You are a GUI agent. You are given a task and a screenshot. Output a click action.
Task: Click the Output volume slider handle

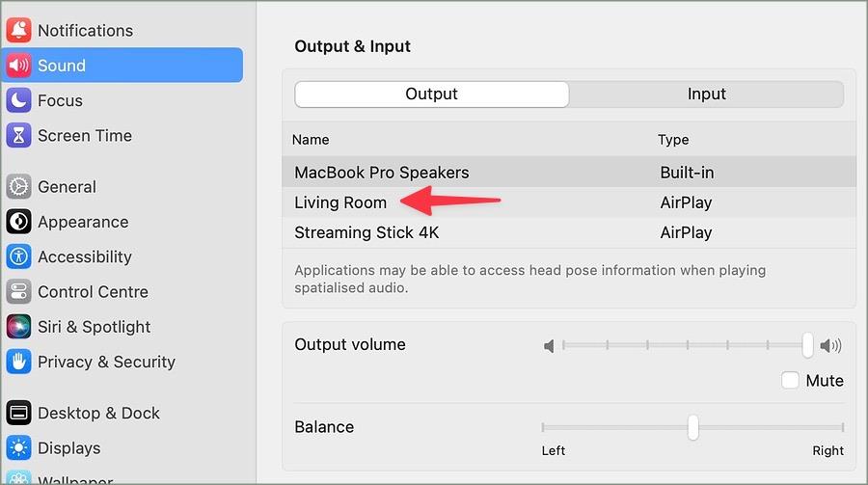pyautogui.click(x=807, y=345)
